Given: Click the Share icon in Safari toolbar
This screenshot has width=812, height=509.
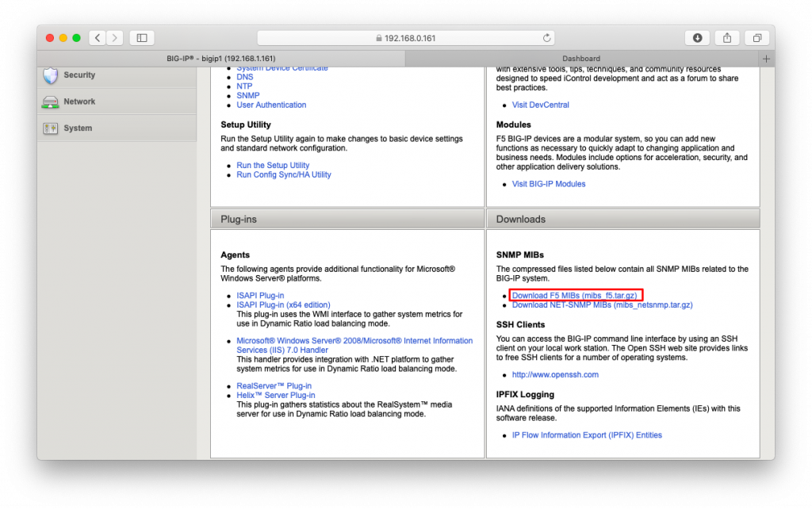Looking at the screenshot, I should tap(727, 38).
